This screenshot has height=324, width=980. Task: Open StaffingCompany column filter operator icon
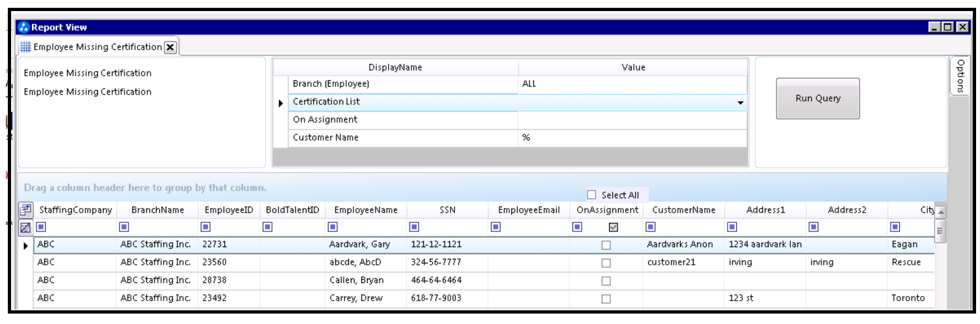click(41, 227)
